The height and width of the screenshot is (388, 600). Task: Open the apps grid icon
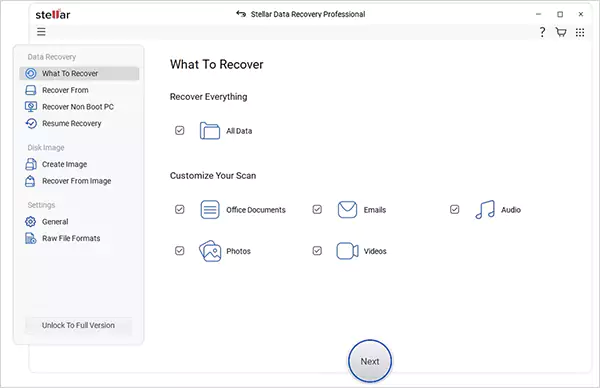coord(580,33)
